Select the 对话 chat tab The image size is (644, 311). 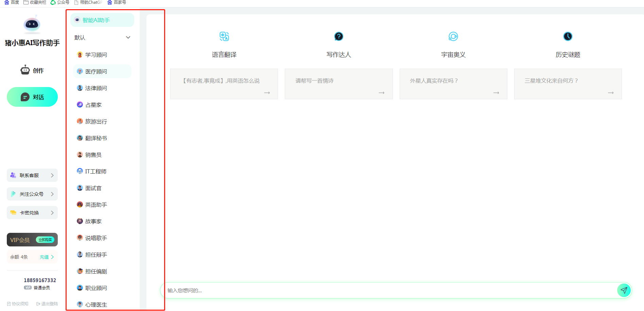[x=32, y=97]
